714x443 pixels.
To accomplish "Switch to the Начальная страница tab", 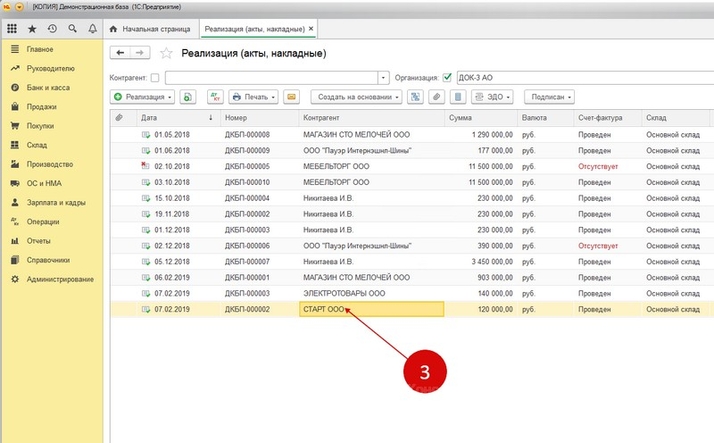I will pyautogui.click(x=155, y=28).
